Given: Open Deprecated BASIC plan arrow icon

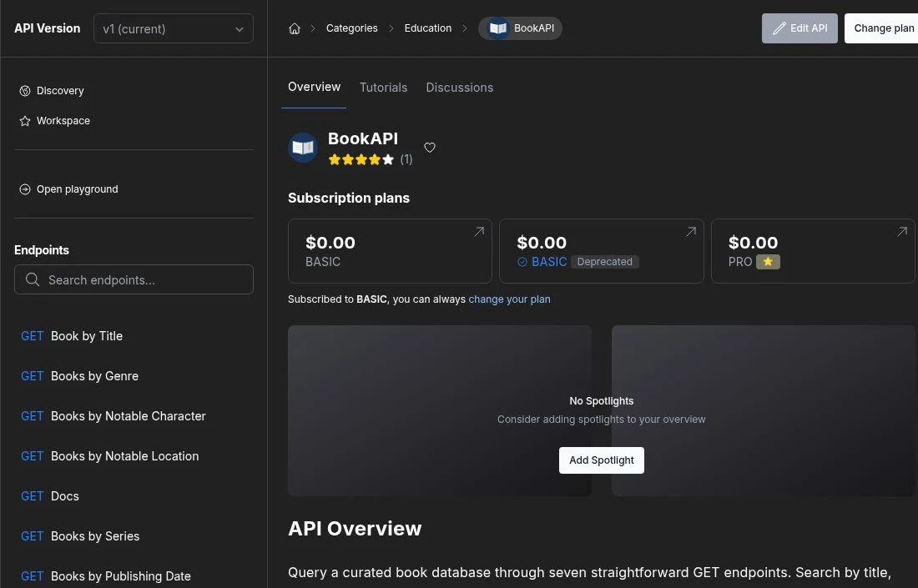Looking at the screenshot, I should [x=691, y=232].
